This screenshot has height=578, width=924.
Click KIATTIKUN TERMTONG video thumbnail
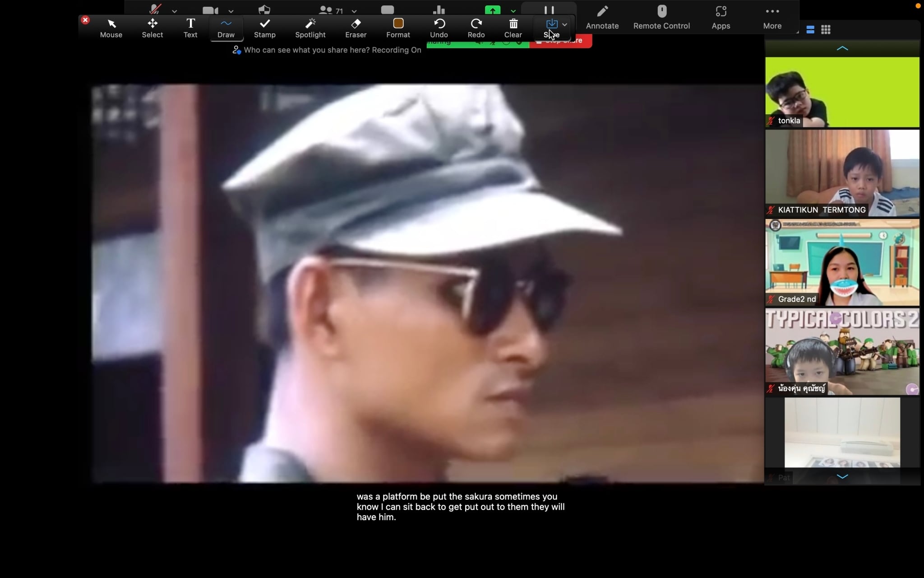(842, 172)
